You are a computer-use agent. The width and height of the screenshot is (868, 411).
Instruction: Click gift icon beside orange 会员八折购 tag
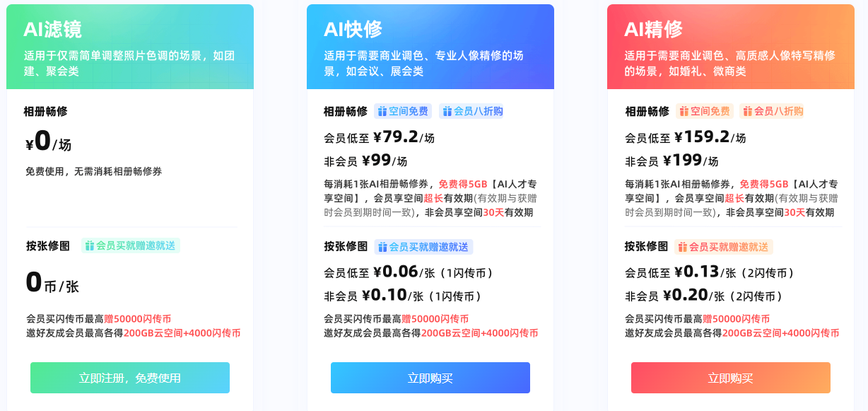748,111
